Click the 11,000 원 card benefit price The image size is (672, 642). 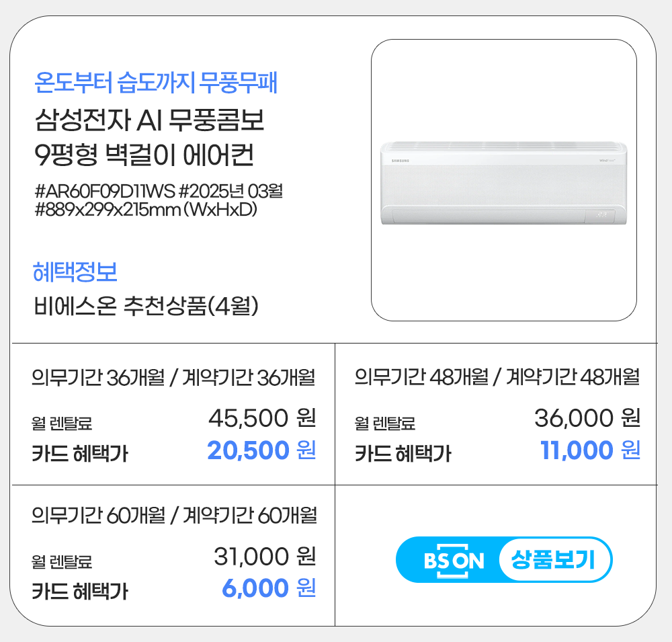point(590,450)
